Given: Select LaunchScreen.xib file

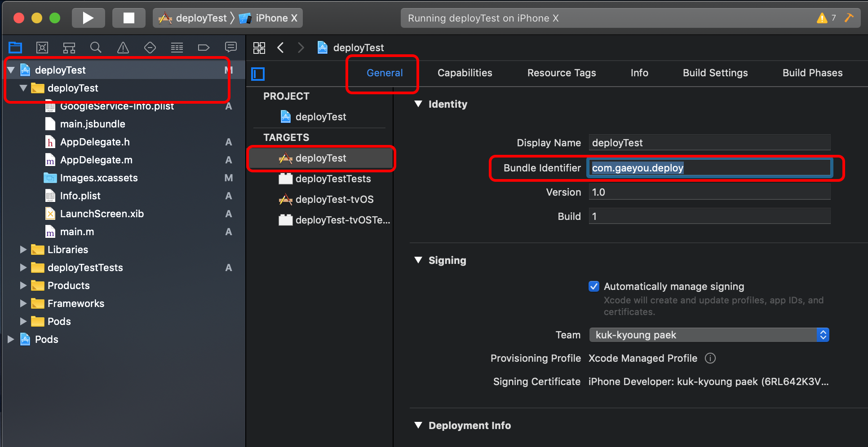Looking at the screenshot, I should [124, 214].
